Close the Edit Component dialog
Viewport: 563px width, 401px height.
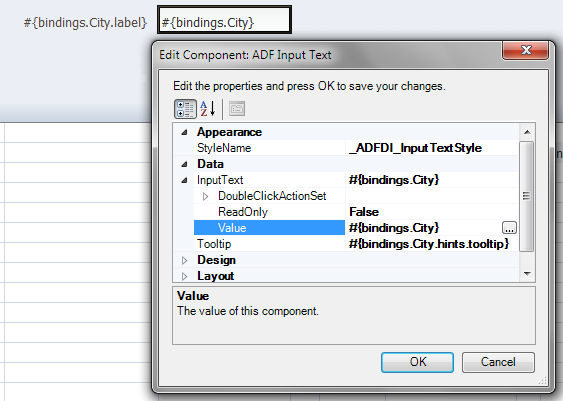coord(526,50)
